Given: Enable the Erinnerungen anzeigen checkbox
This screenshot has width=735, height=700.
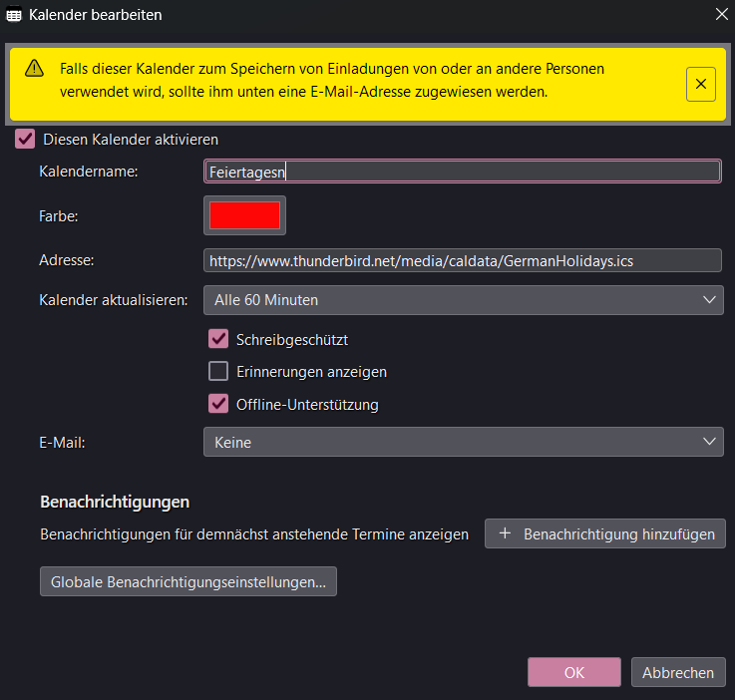Looking at the screenshot, I should [x=218, y=372].
